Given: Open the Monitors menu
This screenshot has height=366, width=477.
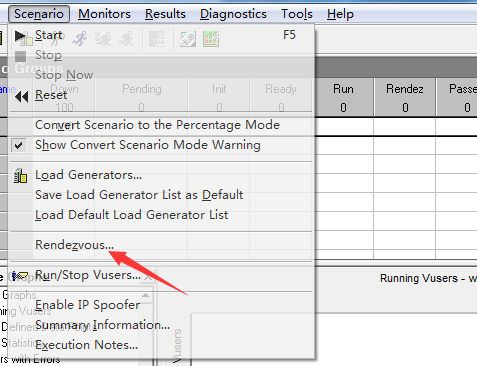Looking at the screenshot, I should click(104, 14).
